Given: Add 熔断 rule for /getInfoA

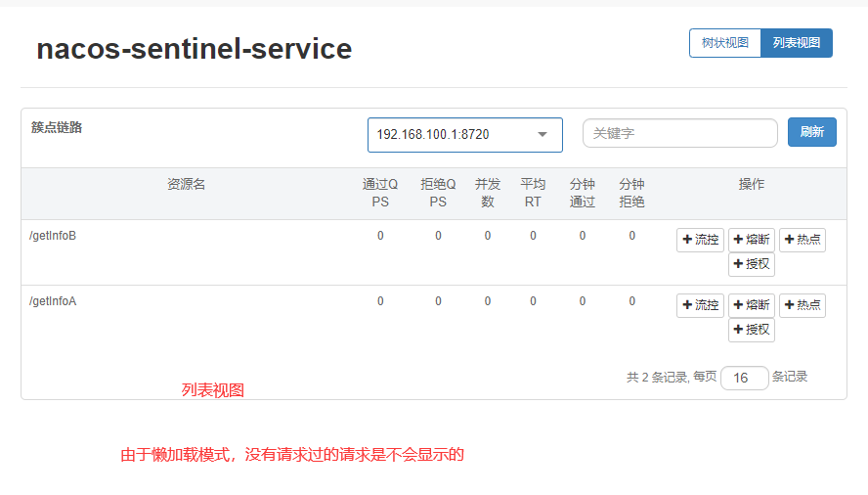Looking at the screenshot, I should (752, 305).
